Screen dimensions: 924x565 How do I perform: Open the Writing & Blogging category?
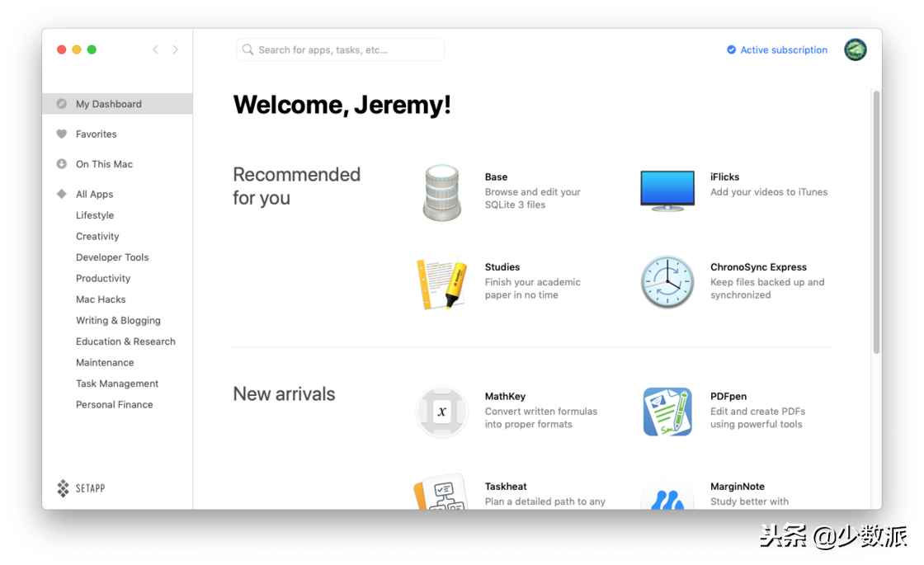point(118,321)
